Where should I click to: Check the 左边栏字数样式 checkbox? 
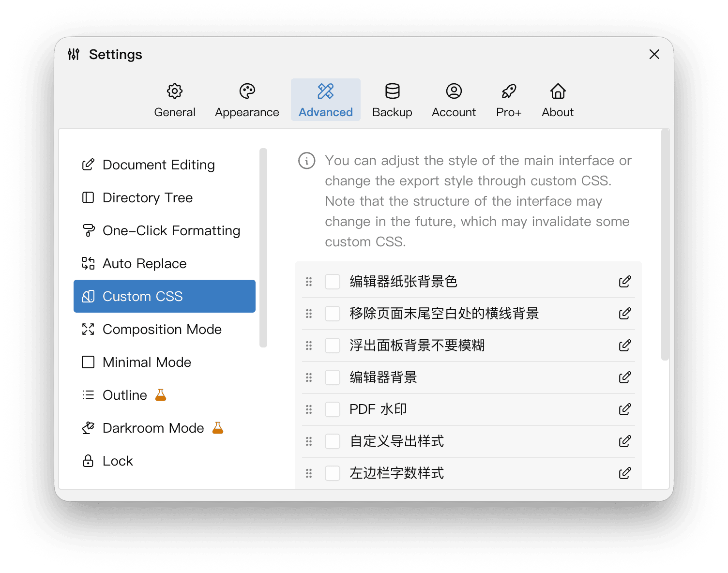point(333,473)
